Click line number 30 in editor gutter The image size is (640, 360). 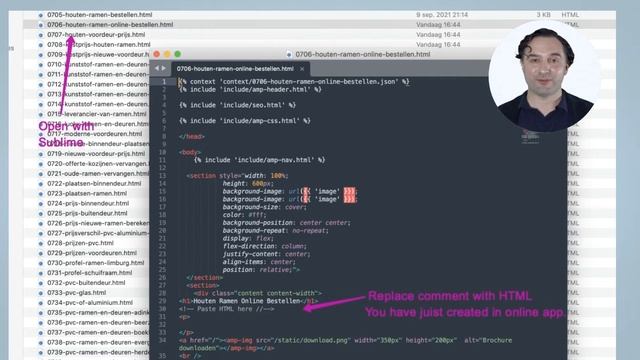click(162, 309)
